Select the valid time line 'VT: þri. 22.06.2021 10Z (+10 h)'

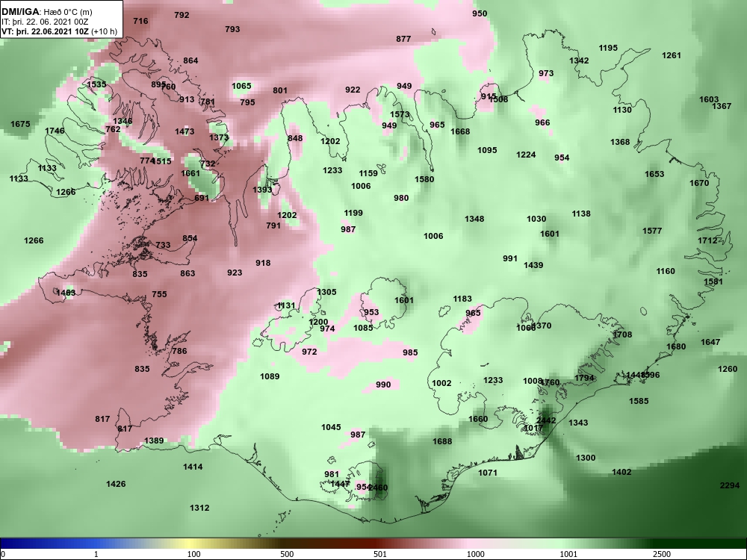click(x=59, y=31)
